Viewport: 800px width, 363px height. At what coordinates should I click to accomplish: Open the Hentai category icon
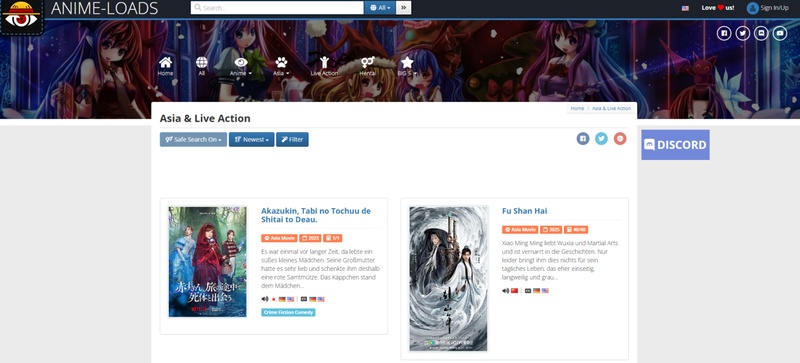pyautogui.click(x=367, y=66)
